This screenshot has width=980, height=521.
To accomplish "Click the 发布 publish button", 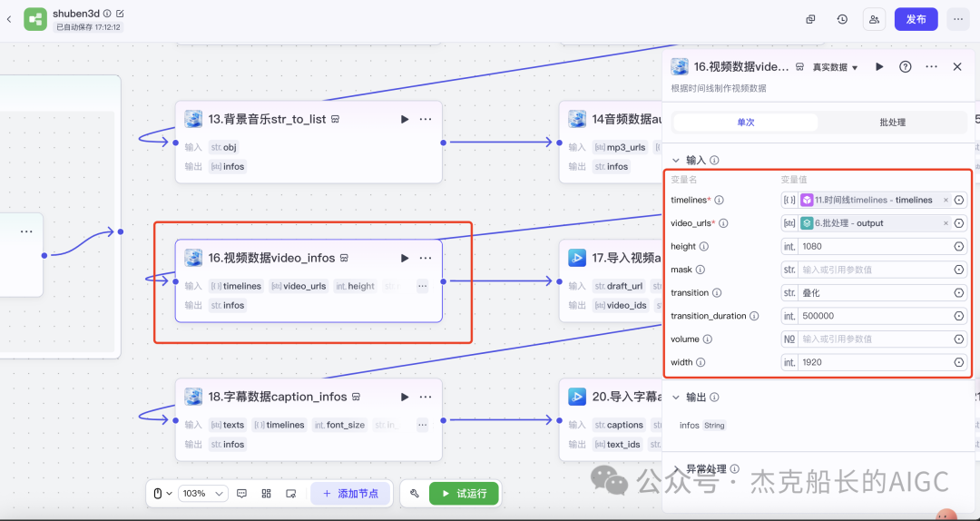I will [916, 19].
